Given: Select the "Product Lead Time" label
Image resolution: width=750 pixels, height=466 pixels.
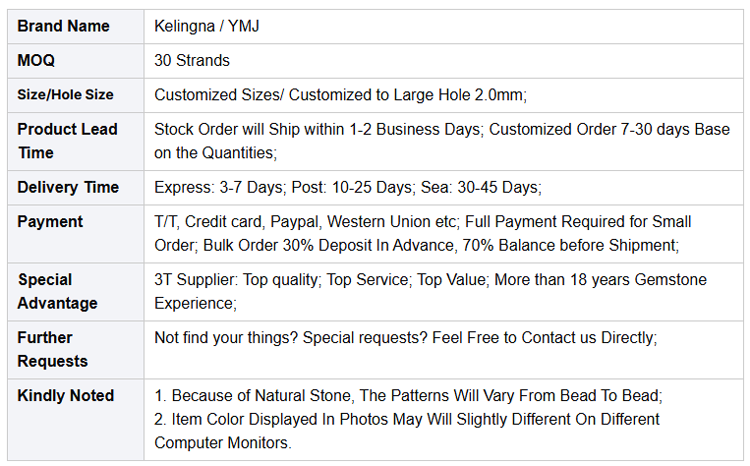Looking at the screenshot, I should pos(68,141).
